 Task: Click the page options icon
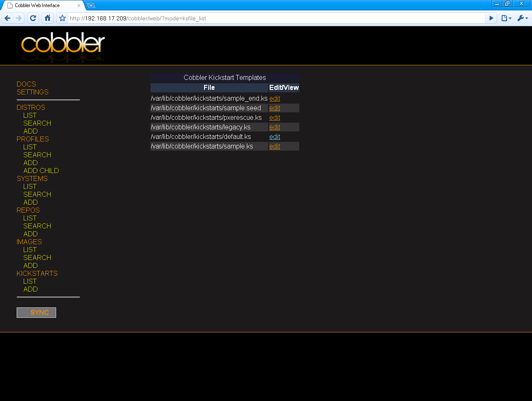tap(504, 18)
